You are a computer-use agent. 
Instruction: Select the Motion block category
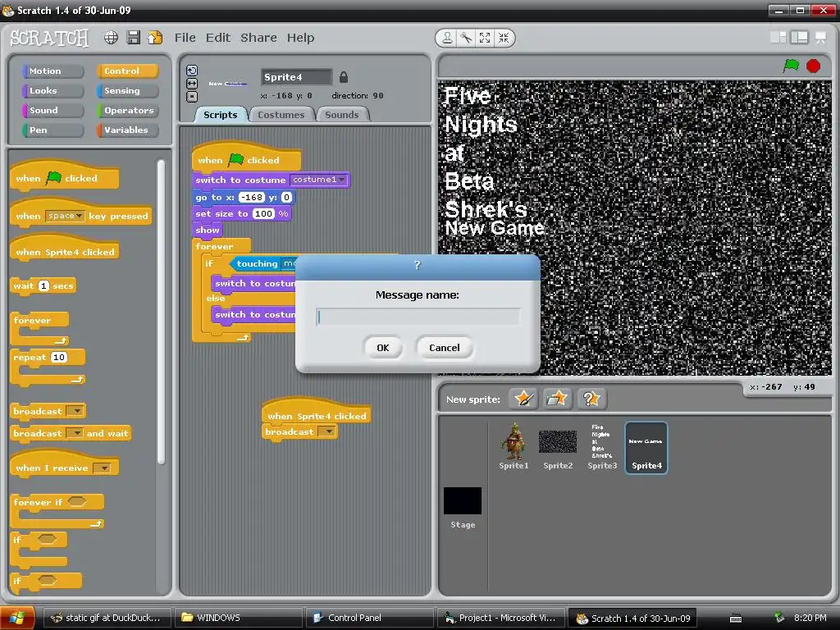point(52,71)
